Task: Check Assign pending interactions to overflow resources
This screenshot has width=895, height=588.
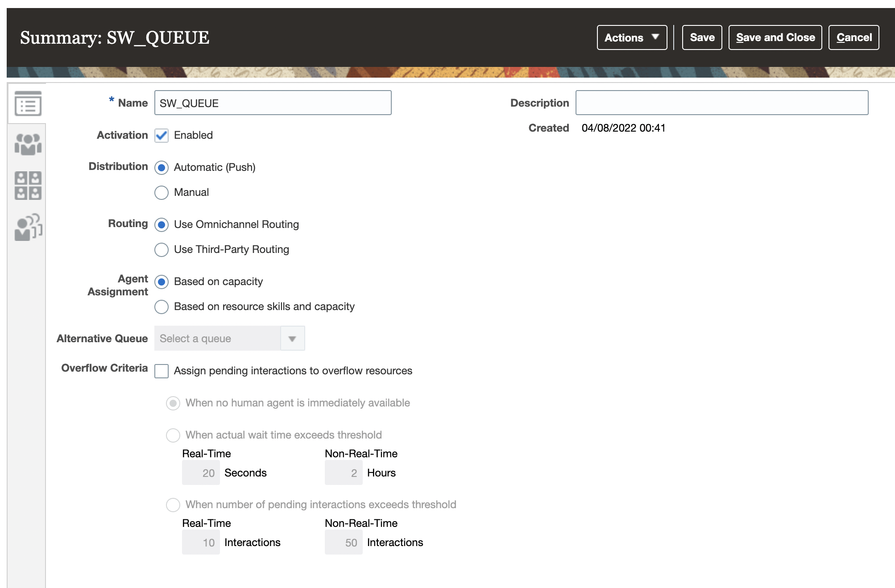Action: [x=162, y=371]
